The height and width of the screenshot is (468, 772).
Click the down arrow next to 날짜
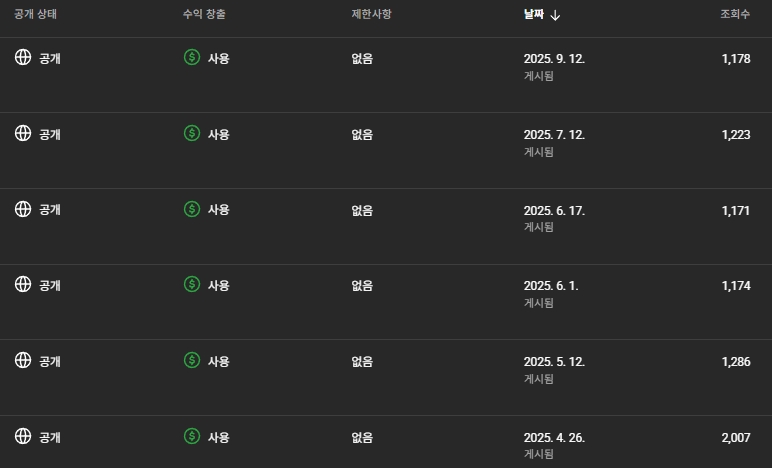556,15
